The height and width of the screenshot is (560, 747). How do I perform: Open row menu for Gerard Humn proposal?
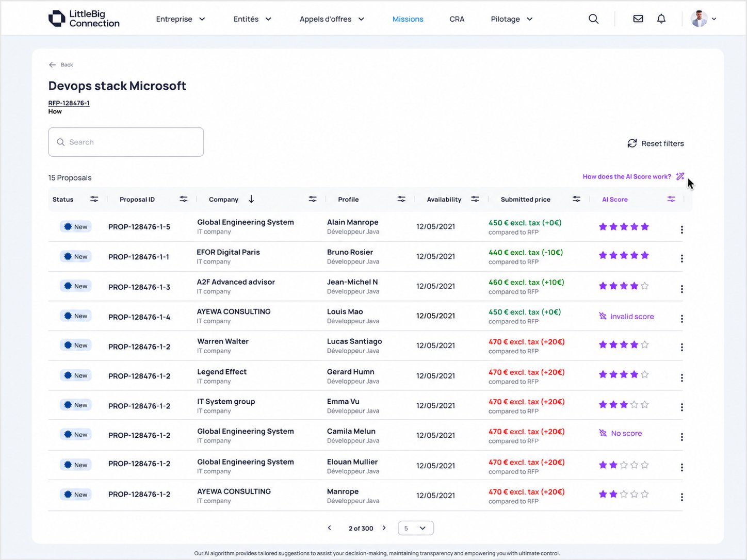[682, 378]
